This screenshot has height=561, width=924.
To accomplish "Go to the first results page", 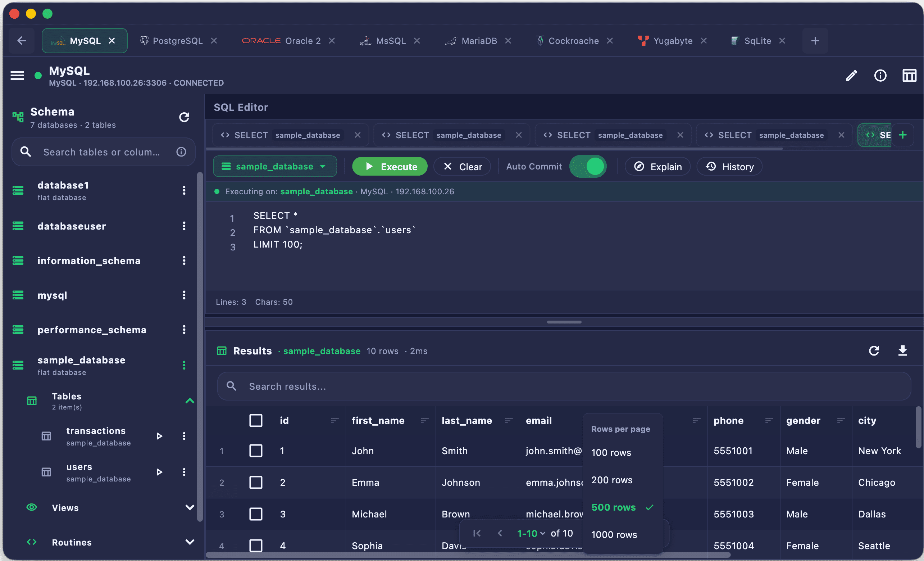I will point(477,533).
